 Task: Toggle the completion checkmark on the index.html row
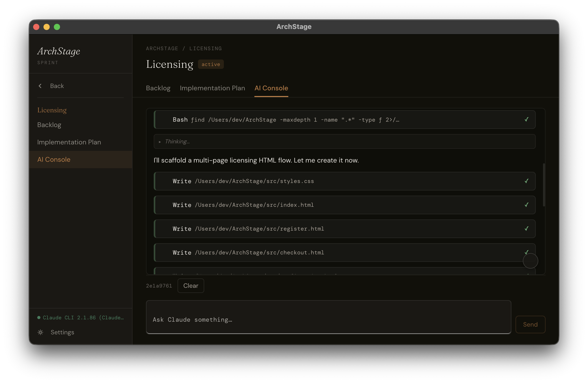click(527, 205)
